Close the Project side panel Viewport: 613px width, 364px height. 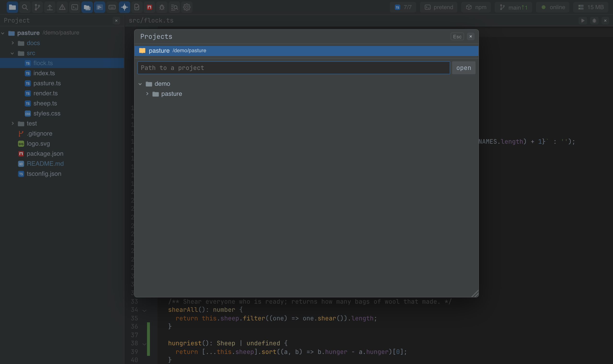click(x=116, y=21)
